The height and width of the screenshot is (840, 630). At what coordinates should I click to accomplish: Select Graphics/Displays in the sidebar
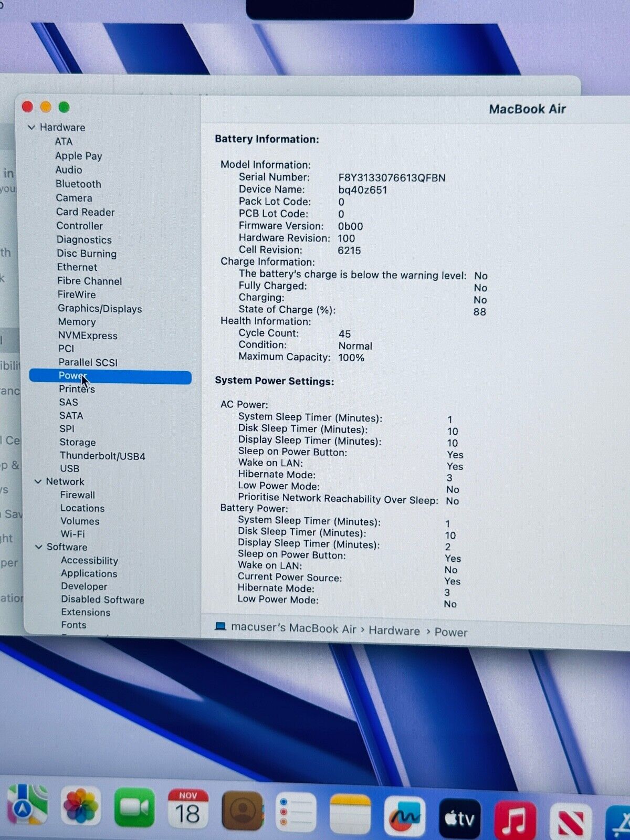[100, 309]
